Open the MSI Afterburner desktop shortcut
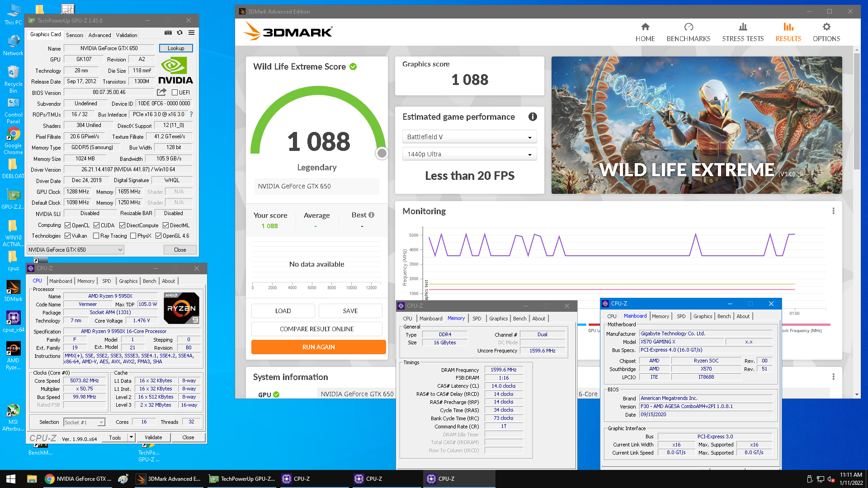The width and height of the screenshot is (868, 488). (13, 418)
